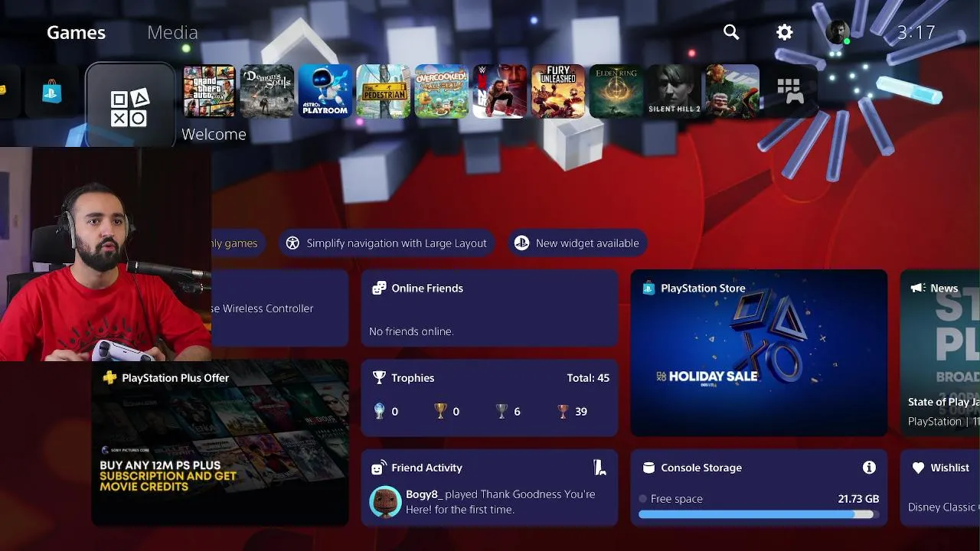Select New widget available chip
Viewport: 980px width, 551px height.
point(577,243)
